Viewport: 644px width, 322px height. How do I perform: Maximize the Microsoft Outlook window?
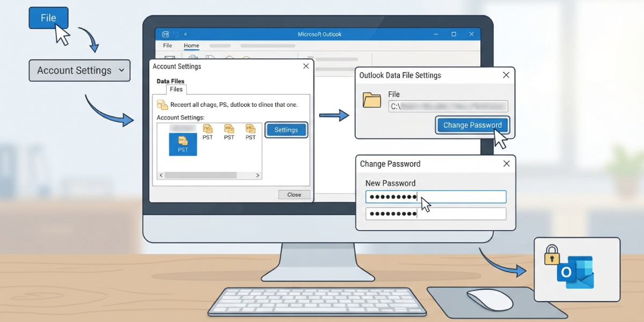click(x=453, y=34)
